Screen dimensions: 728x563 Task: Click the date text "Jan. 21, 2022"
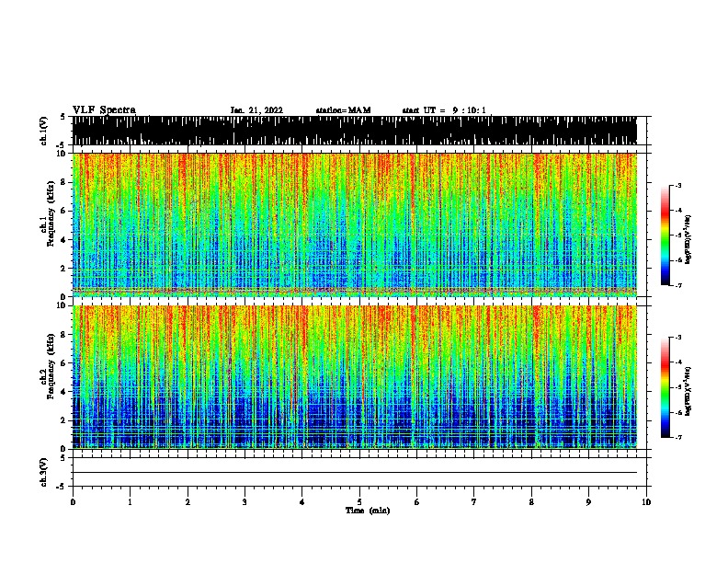tap(256, 110)
